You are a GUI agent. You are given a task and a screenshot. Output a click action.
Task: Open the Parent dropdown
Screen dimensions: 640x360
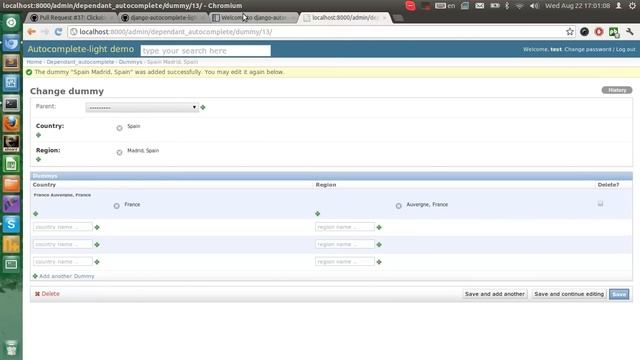pyautogui.click(x=142, y=107)
